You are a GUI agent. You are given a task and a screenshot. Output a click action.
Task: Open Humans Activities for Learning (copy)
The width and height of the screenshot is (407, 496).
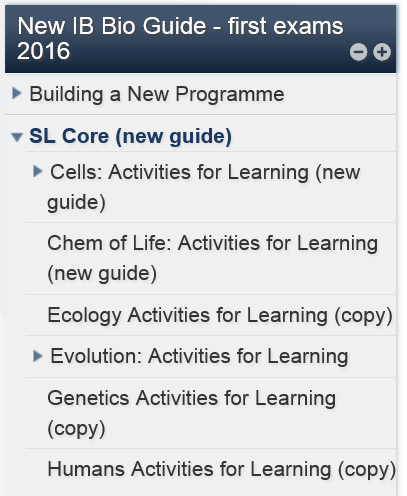(221, 469)
